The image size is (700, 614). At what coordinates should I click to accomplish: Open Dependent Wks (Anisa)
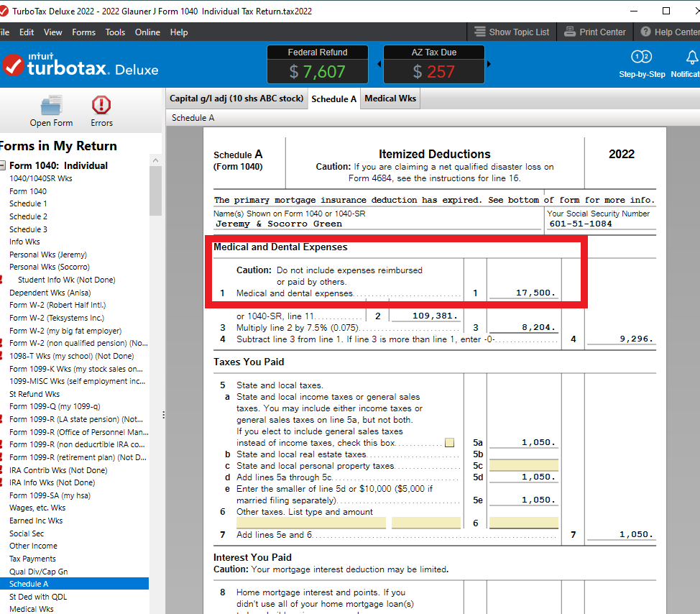[50, 293]
